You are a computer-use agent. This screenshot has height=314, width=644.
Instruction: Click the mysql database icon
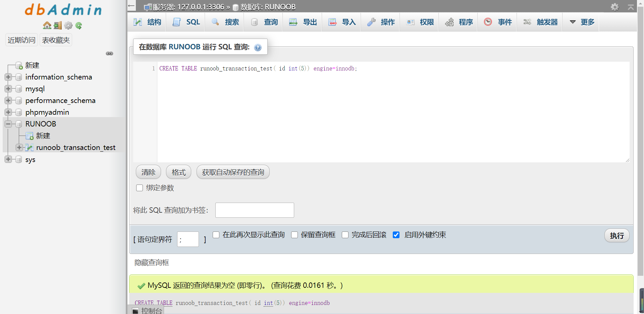(19, 89)
